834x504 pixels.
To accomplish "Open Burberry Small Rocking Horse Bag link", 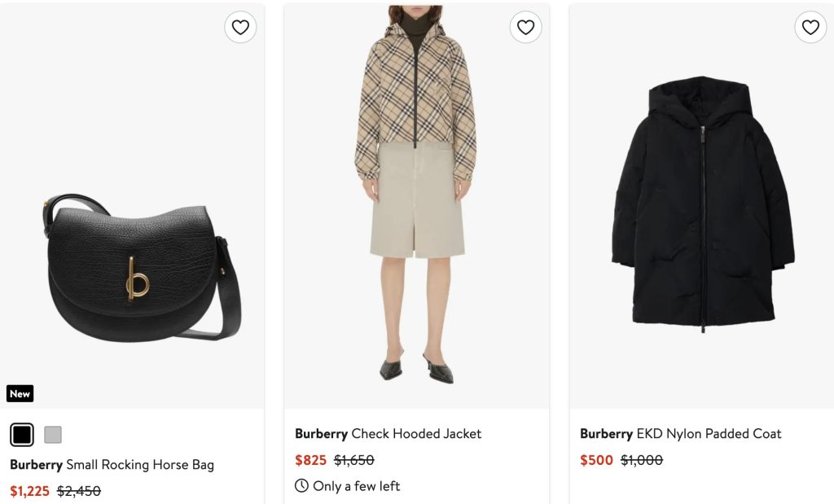I will tap(112, 465).
